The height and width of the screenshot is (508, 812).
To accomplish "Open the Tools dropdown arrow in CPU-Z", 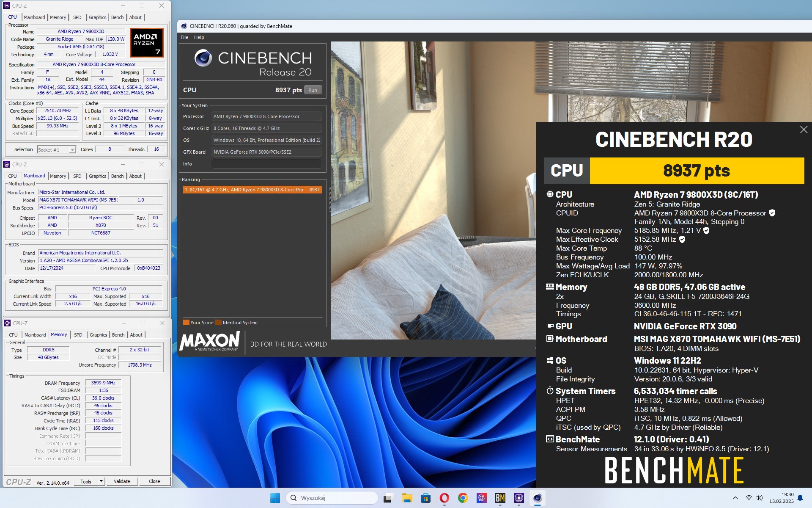I will click(x=101, y=481).
